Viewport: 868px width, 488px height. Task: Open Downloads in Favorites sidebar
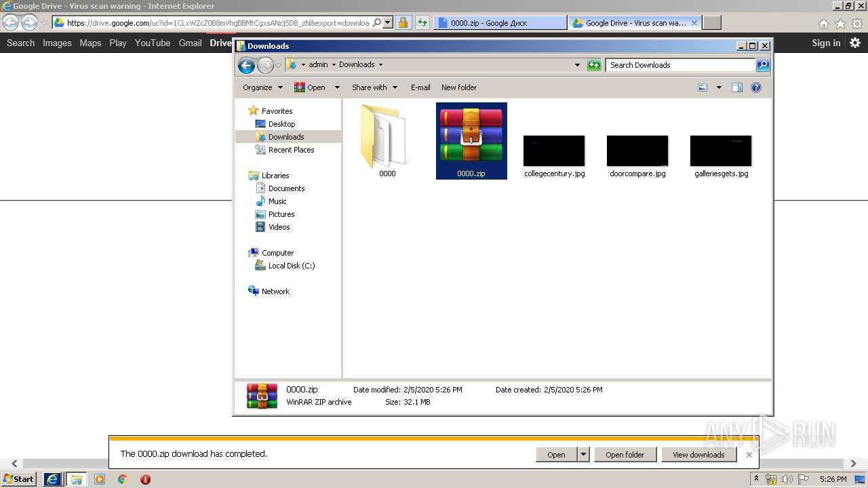coord(285,137)
